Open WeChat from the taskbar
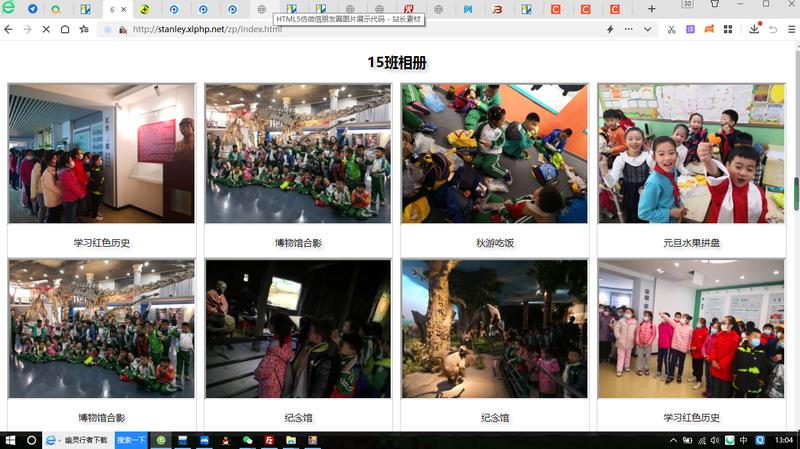800x449 pixels. tap(247, 440)
